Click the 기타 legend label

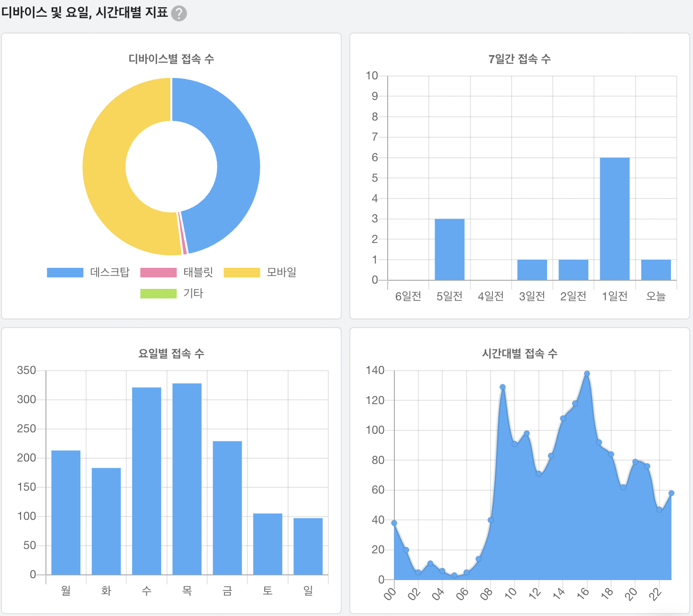click(193, 293)
